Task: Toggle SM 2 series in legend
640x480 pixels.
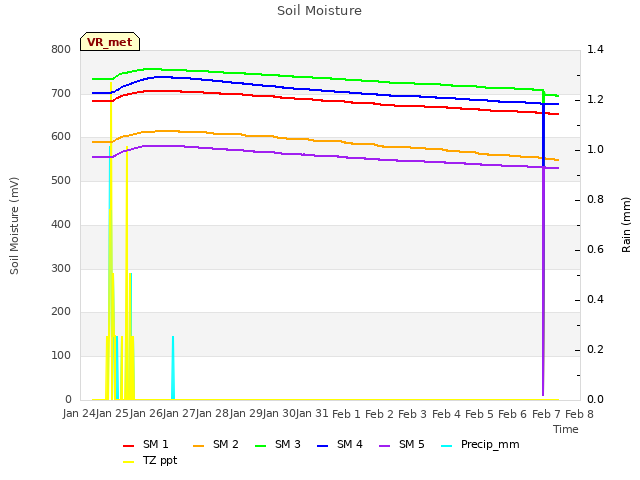Action: (216, 444)
